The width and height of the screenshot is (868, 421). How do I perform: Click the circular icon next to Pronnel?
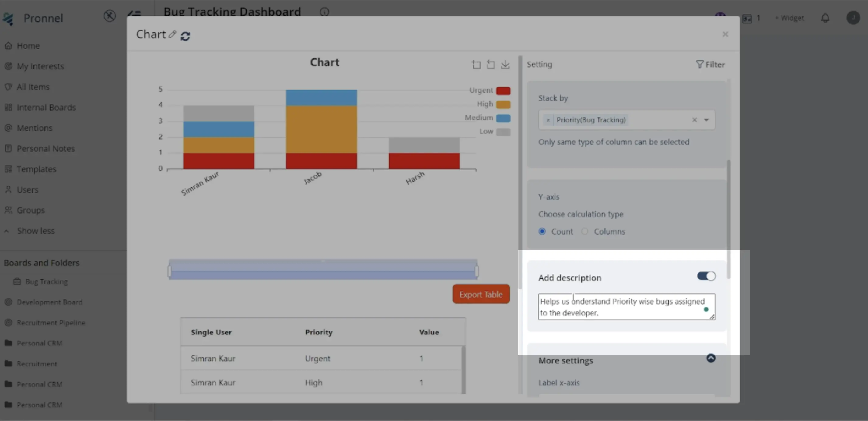click(110, 16)
